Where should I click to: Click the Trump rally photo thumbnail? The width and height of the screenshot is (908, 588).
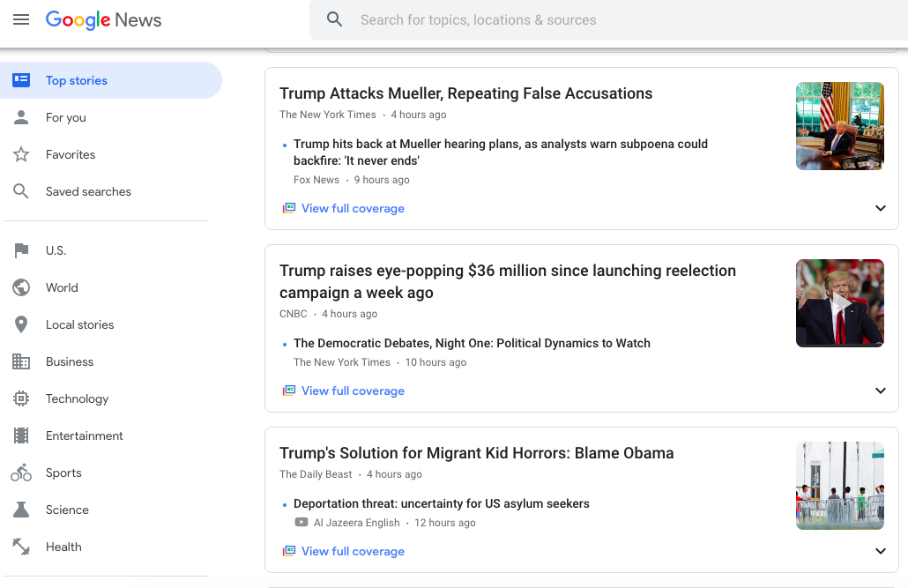[x=839, y=303]
